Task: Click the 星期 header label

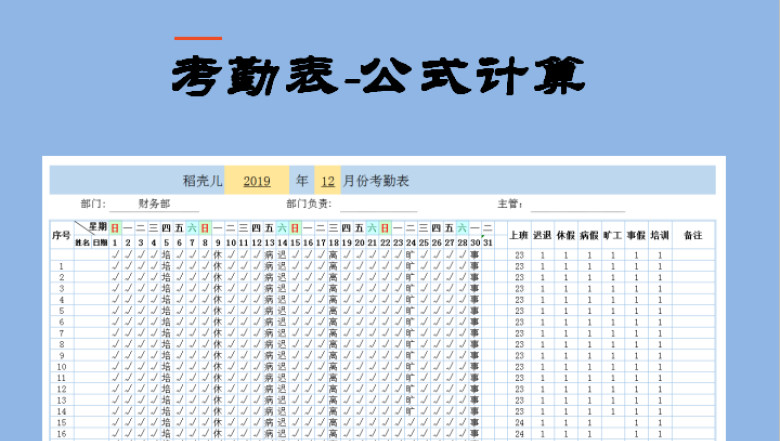Action: click(x=98, y=226)
